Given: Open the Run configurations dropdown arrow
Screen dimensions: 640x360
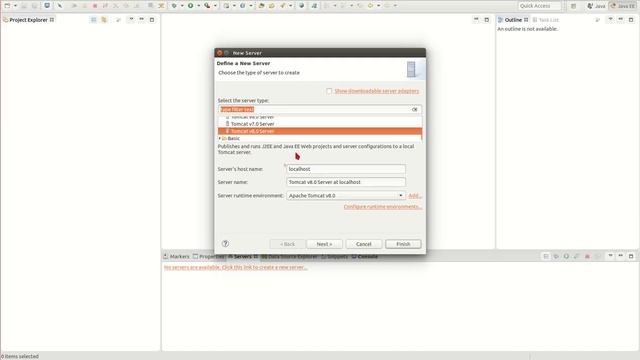Looking at the screenshot, I should pyautogui.click(x=198, y=6).
